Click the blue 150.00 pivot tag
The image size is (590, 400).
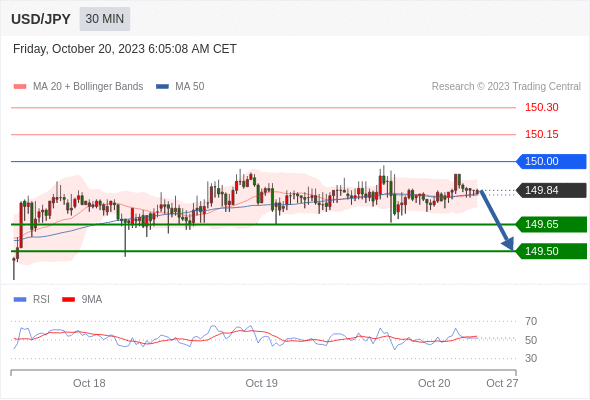coord(551,161)
